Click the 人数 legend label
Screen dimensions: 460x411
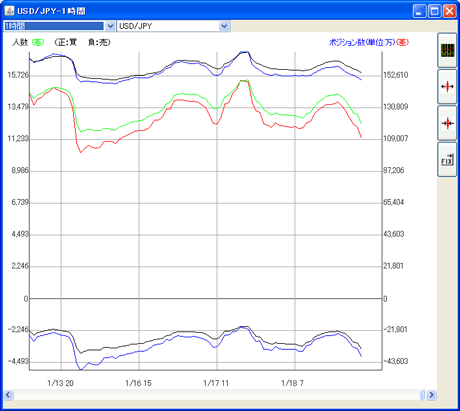pyautogui.click(x=20, y=42)
